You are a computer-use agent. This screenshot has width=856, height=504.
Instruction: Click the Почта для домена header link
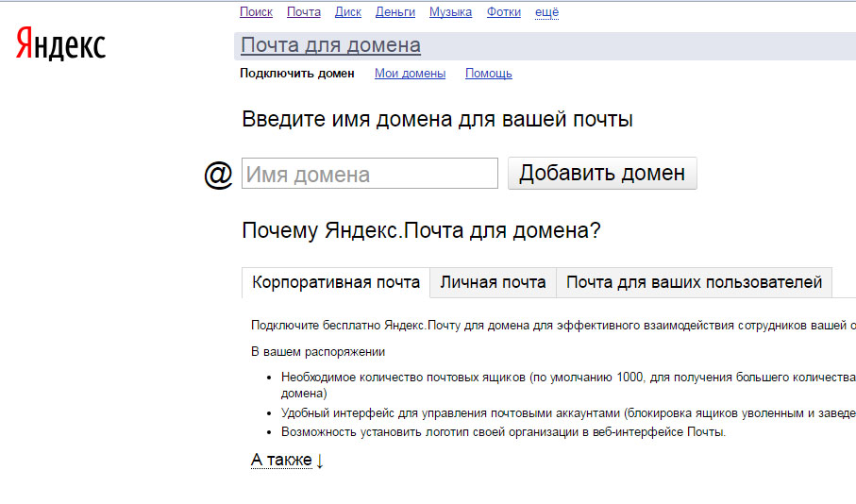pyautogui.click(x=330, y=45)
